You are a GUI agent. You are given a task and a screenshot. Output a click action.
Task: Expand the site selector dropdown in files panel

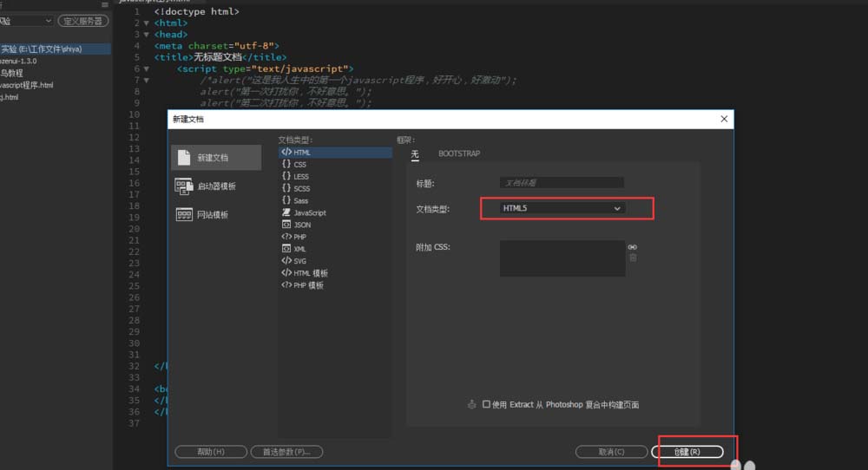[48, 21]
